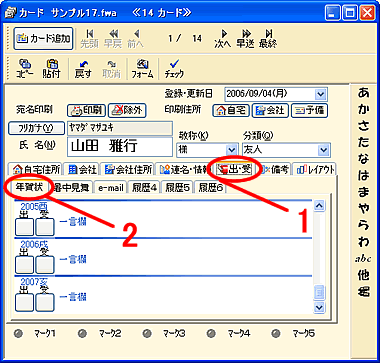
Task: Toggle the 2007亥 受 (received) box
Action: (x=45, y=302)
